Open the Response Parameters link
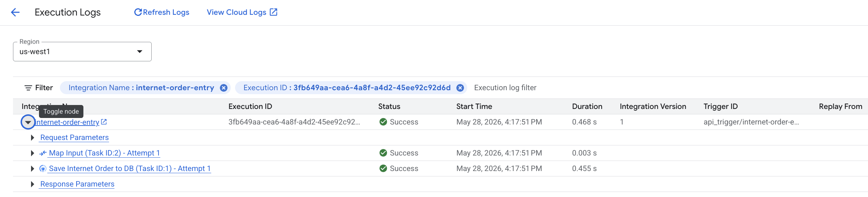 [77, 184]
